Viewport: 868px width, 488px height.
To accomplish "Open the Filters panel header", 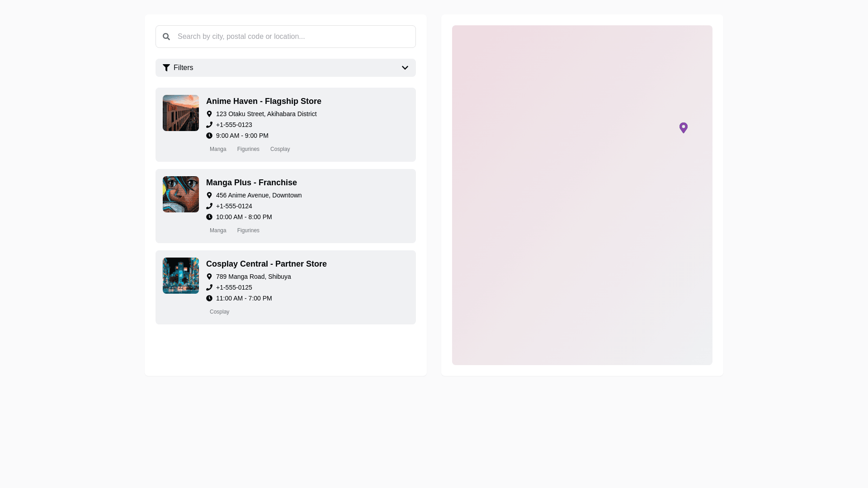I will 285,68.
